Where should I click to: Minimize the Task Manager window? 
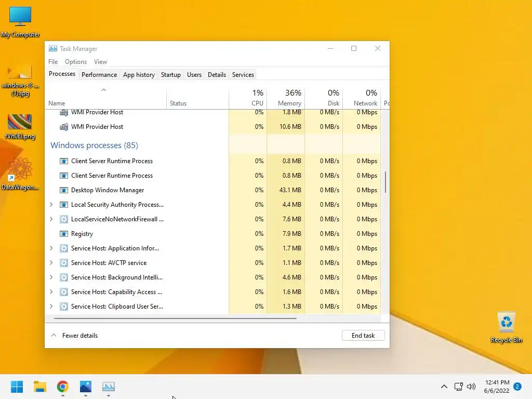pos(330,48)
